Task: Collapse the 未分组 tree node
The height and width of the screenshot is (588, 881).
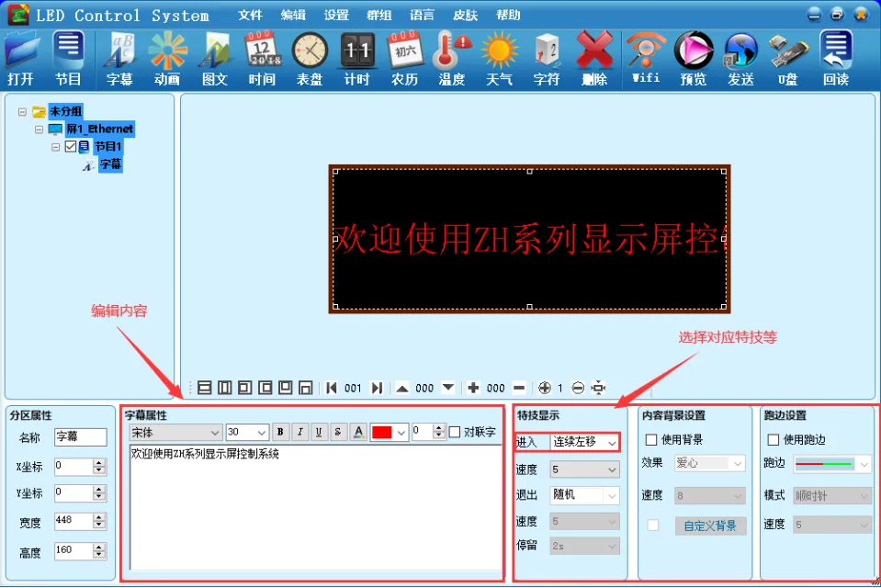Action: pyautogui.click(x=22, y=112)
